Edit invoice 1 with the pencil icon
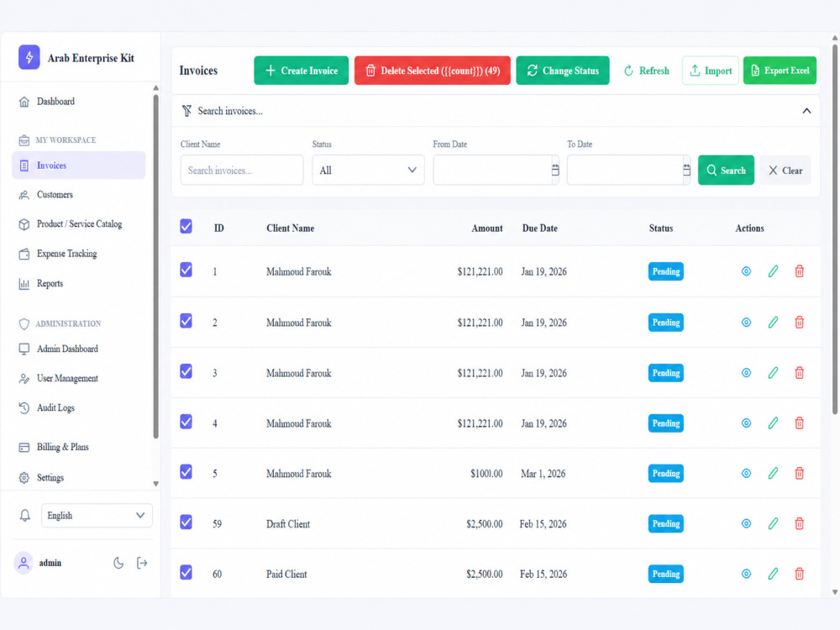840x630 pixels. (773, 271)
